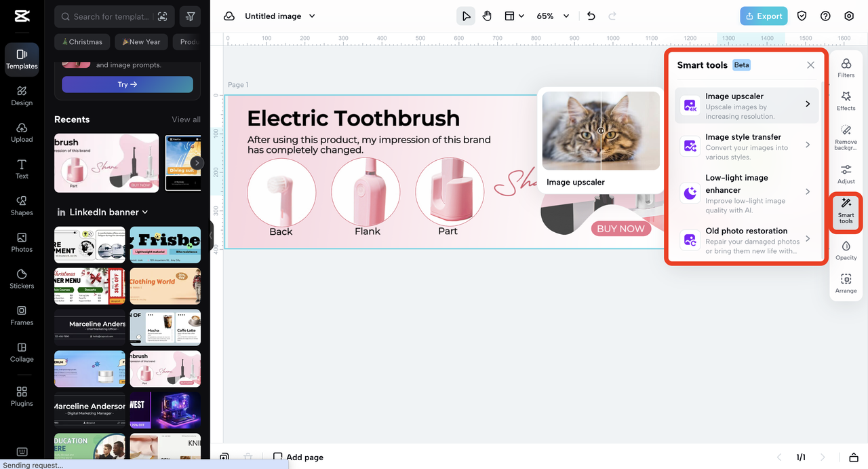
Task: Click the image search icon in search box
Action: (x=162, y=16)
